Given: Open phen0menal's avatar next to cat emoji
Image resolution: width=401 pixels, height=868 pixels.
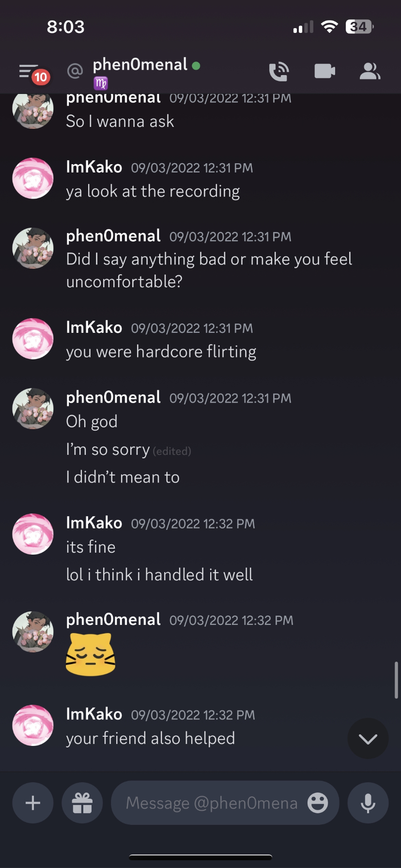Looking at the screenshot, I should 33,632.
